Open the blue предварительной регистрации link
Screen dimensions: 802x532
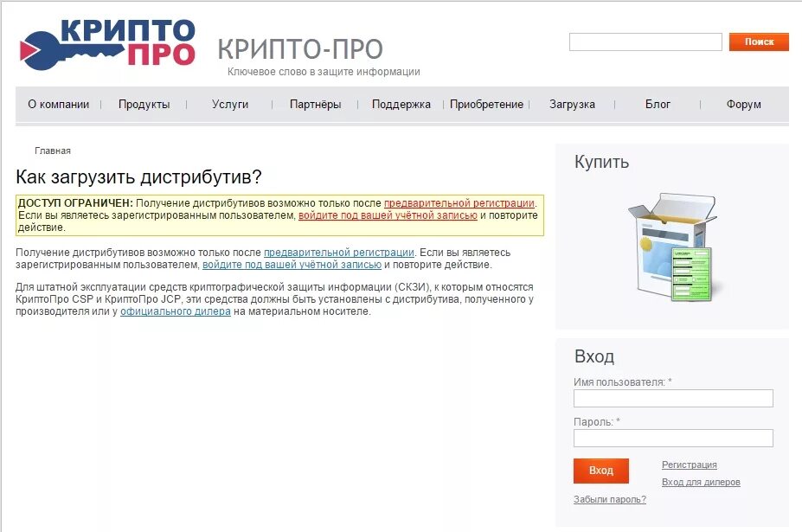click(338, 253)
